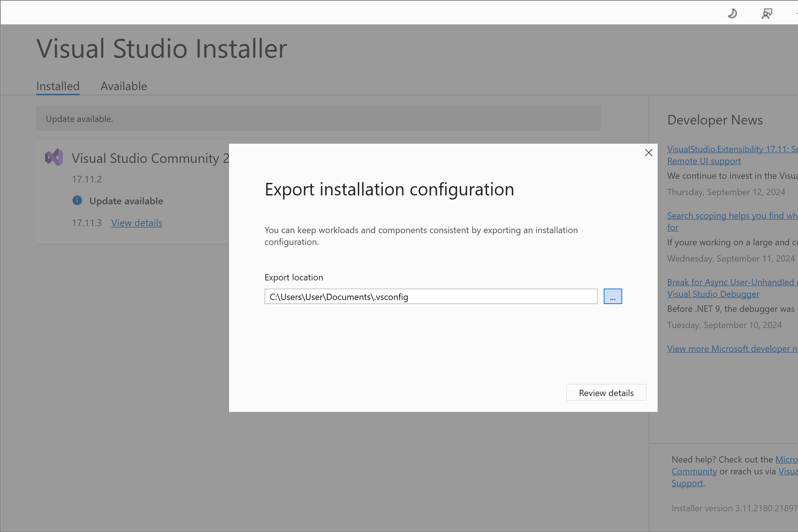Click the Visual Studio Community product title

click(x=150, y=158)
